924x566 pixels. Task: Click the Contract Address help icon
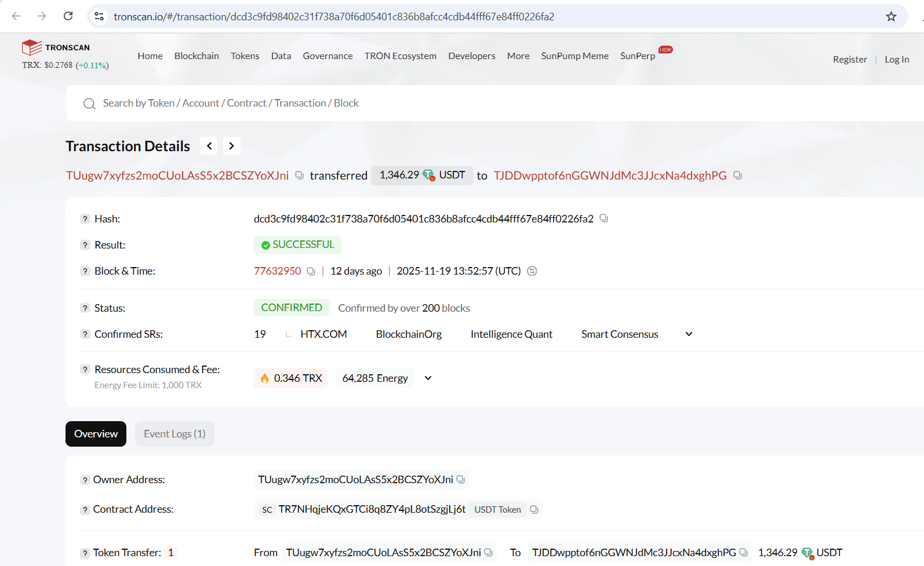[85, 510]
